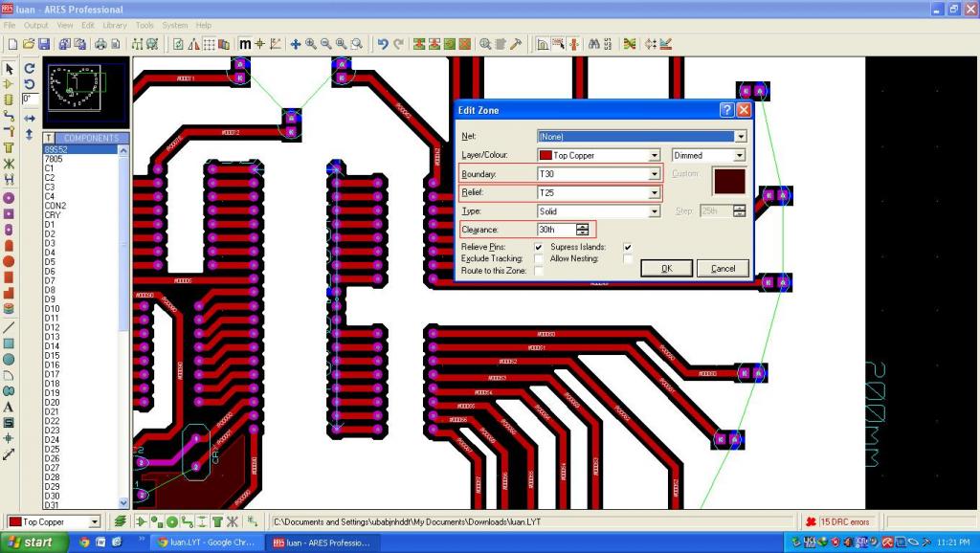
Task: Click the Open Layout folder icon
Action: (x=29, y=44)
